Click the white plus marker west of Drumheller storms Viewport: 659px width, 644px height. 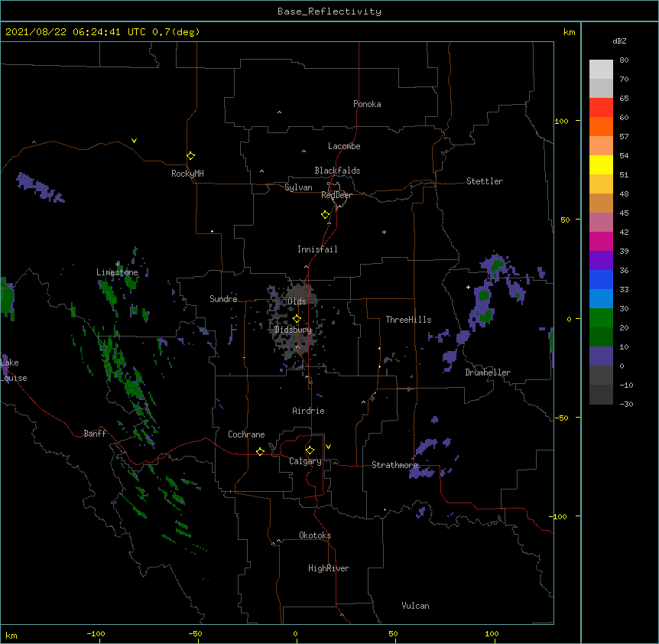[x=468, y=287]
